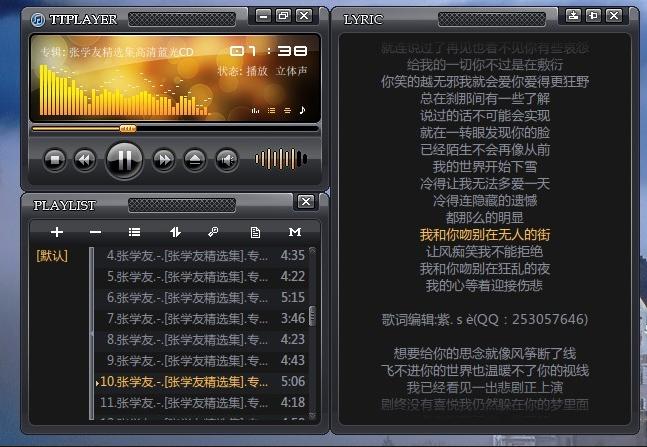Toggle the lyric panel icon in display
This screenshot has height=447, width=647.
[287, 111]
